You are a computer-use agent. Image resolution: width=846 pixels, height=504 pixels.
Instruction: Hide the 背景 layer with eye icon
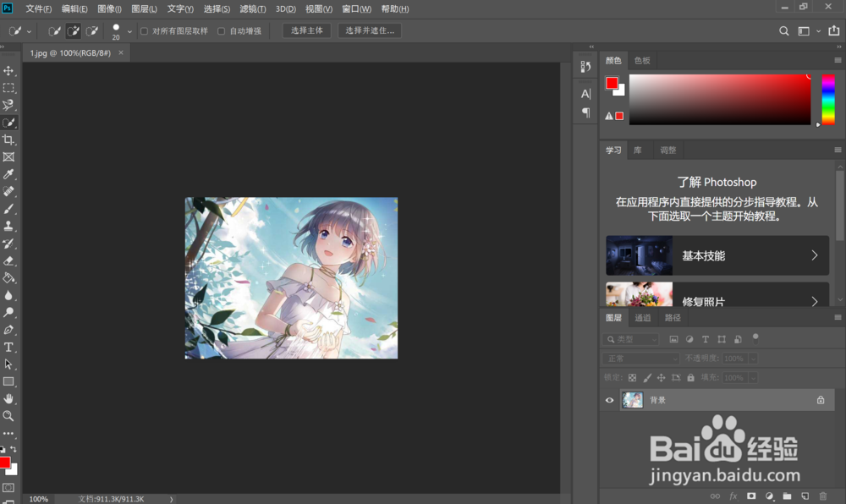pyautogui.click(x=610, y=400)
